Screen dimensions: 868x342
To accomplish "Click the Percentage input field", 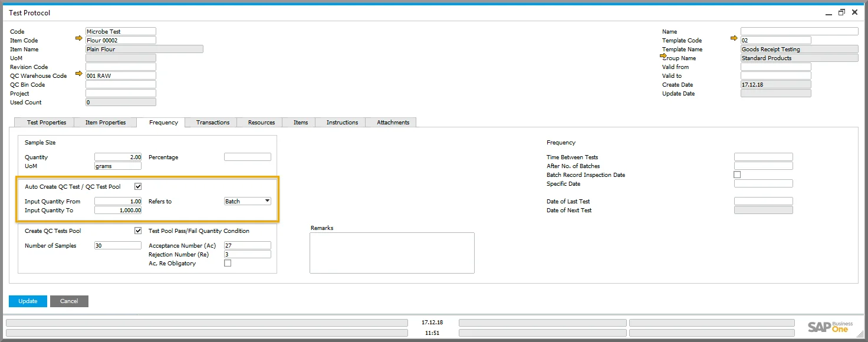I will (248, 157).
